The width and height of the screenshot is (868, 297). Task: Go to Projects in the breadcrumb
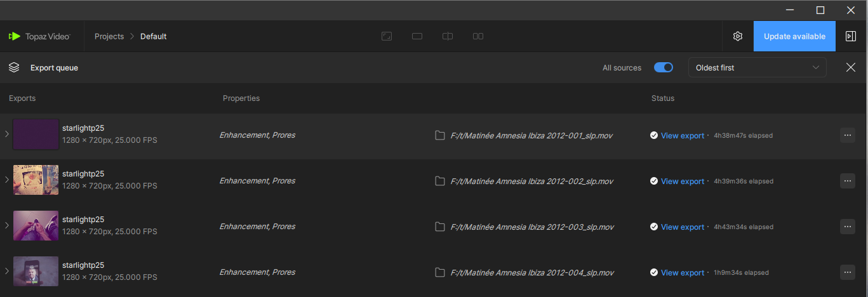point(109,36)
